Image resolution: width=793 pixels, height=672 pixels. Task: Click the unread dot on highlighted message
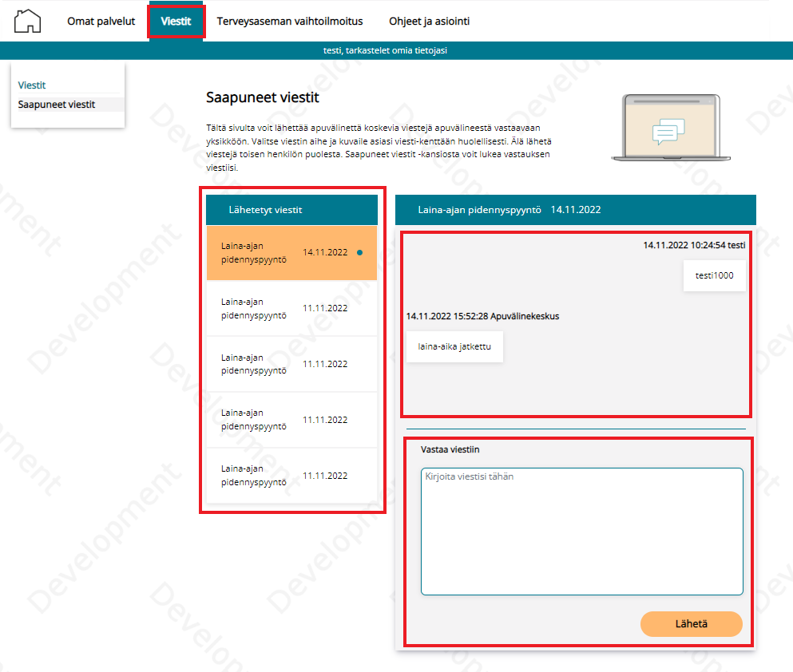359,252
